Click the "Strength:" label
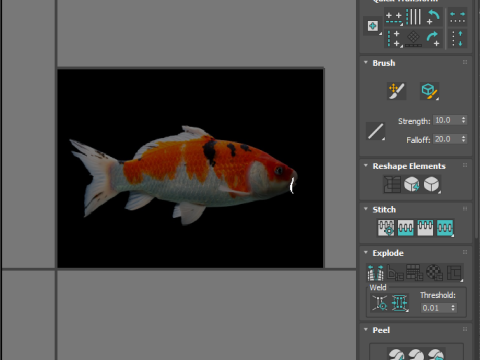 click(x=414, y=121)
